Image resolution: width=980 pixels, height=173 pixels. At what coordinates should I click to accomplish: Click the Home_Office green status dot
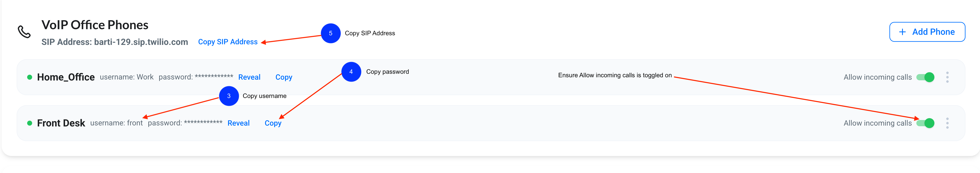click(x=30, y=77)
